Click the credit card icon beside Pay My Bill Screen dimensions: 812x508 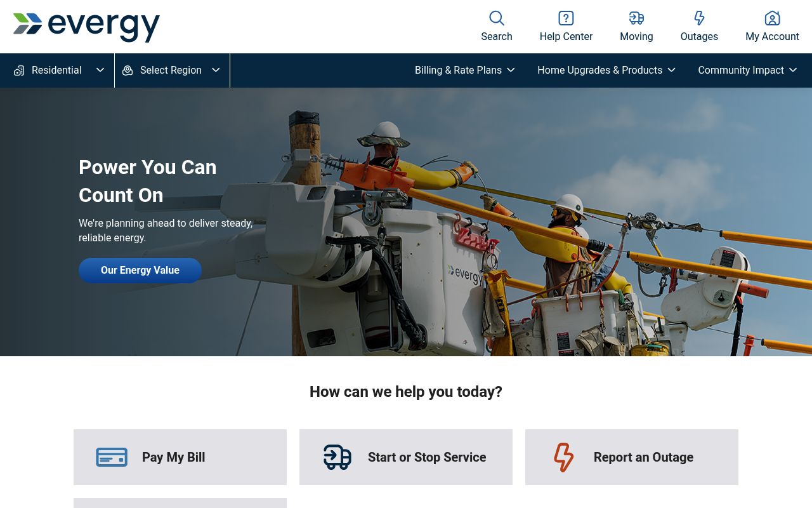[x=112, y=457]
